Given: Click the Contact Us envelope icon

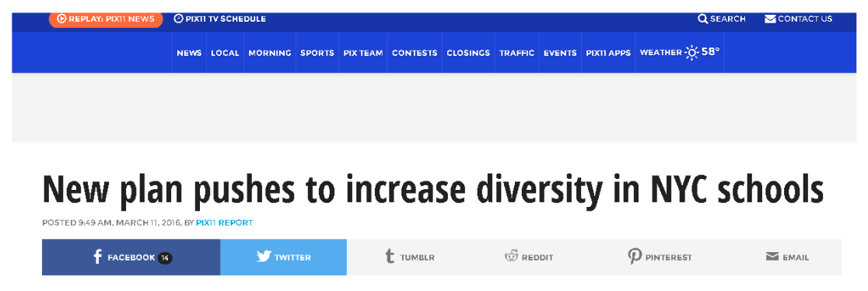Looking at the screenshot, I should 770,19.
